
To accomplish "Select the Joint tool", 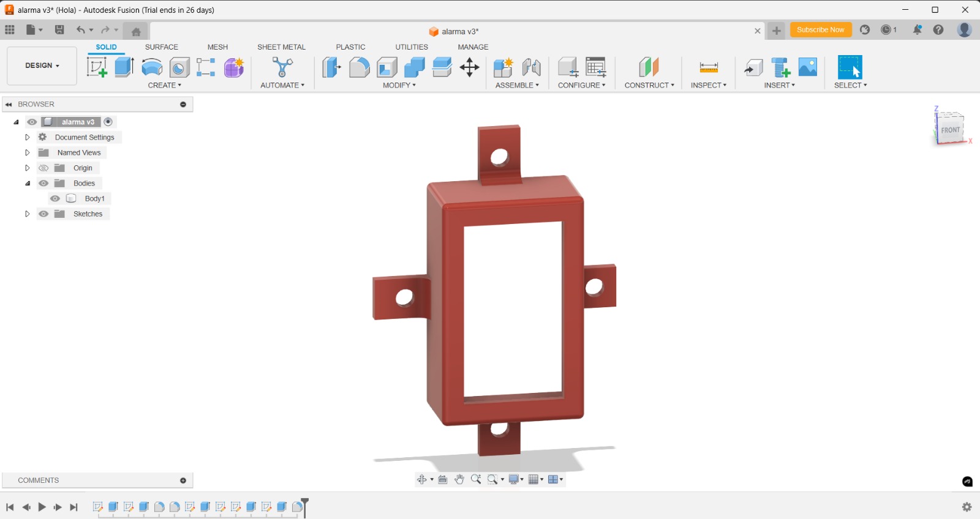I will point(532,67).
